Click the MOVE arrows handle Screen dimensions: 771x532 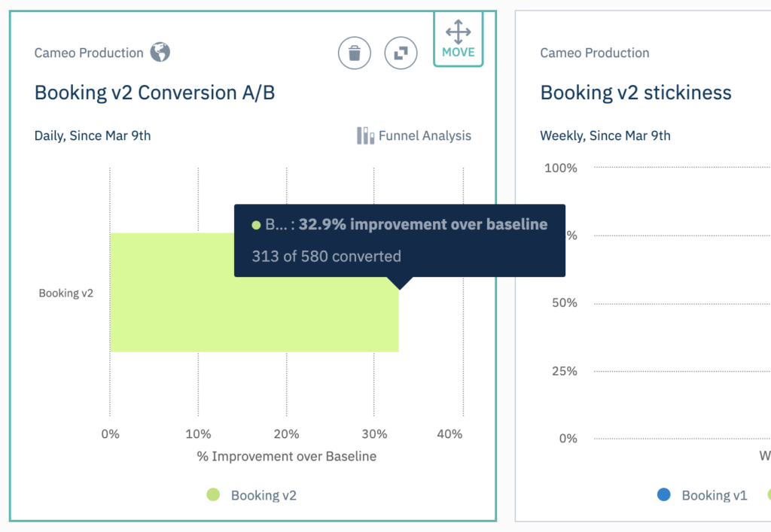458,39
